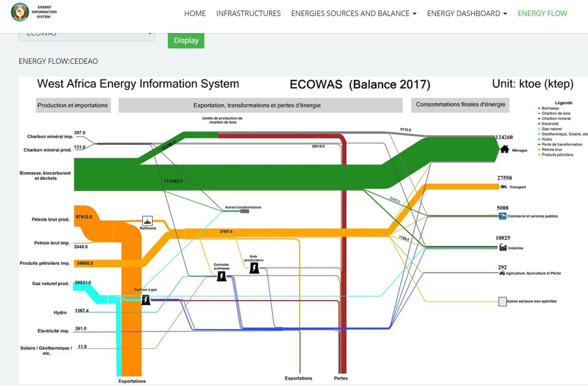Click the Pertes label at the bottom
The image size is (588, 386).
click(341, 378)
